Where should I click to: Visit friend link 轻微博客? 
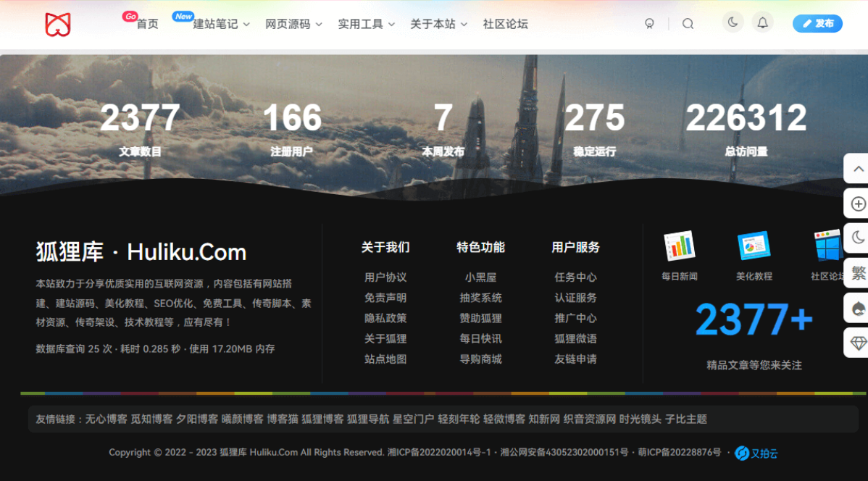pyautogui.click(x=504, y=419)
